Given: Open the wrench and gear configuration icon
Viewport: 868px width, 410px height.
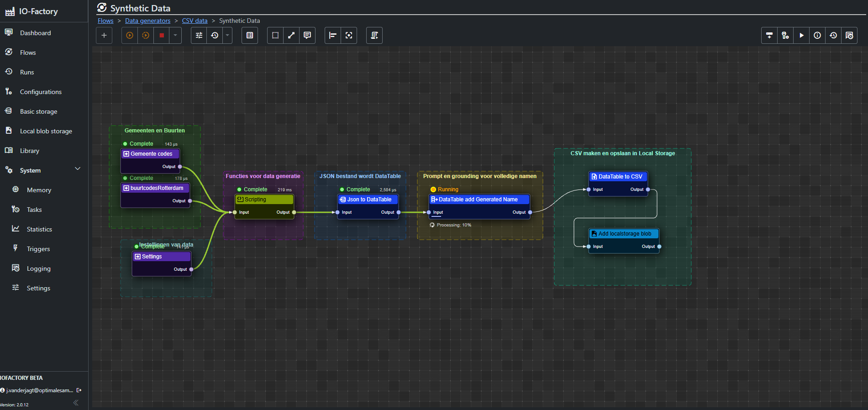Looking at the screenshot, I should pos(785,35).
